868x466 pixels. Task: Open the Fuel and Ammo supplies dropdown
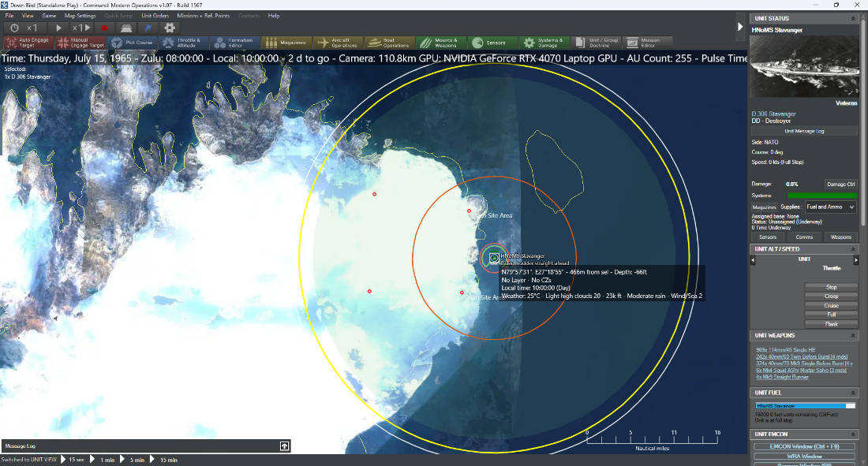(830, 207)
